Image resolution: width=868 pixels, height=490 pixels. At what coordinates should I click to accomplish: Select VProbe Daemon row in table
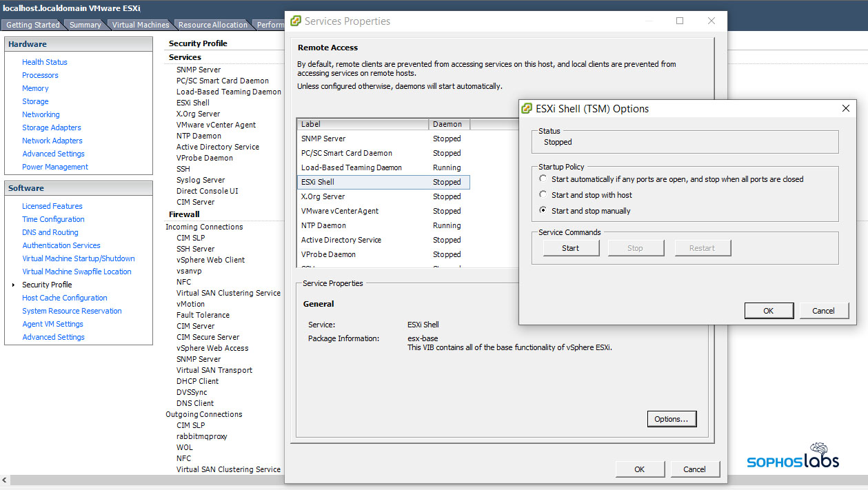pyautogui.click(x=383, y=254)
